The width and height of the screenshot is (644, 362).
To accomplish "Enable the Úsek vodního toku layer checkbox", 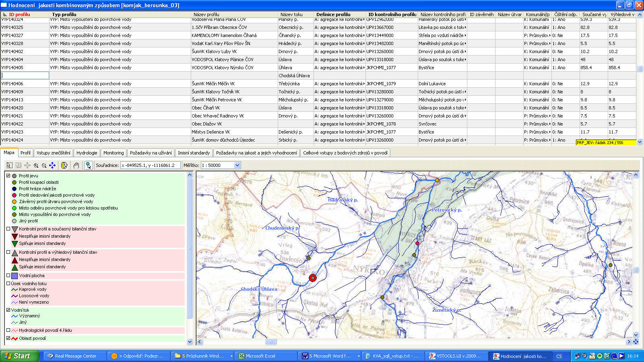I will point(8,284).
